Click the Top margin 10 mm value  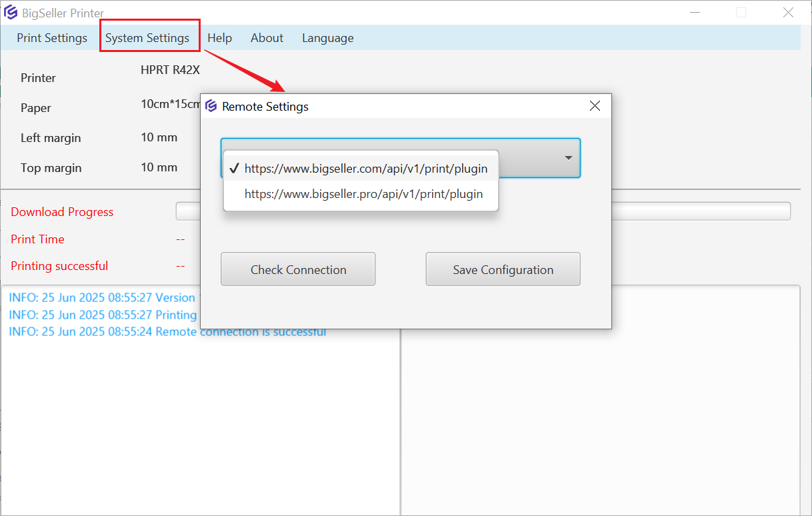(159, 167)
